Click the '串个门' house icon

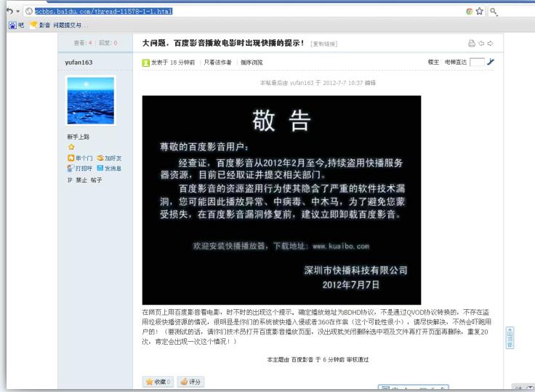coord(71,158)
